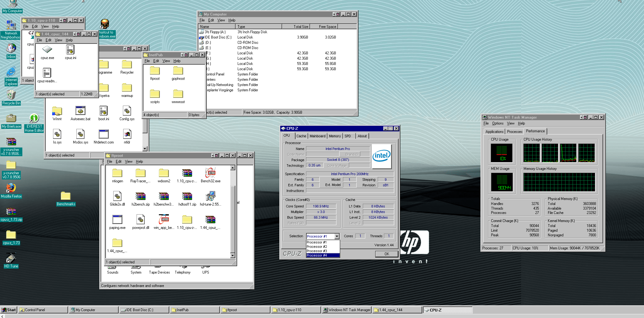This screenshot has width=644, height=318.
Task: Open the File menu in the 1.44_cpuz_144 window
Action: [39, 40]
